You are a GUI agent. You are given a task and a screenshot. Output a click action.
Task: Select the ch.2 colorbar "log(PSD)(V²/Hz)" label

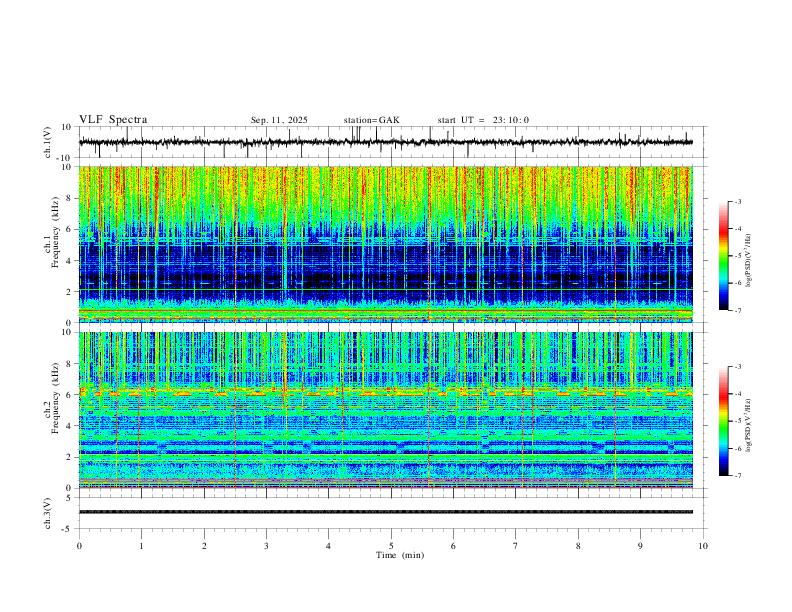[748, 425]
